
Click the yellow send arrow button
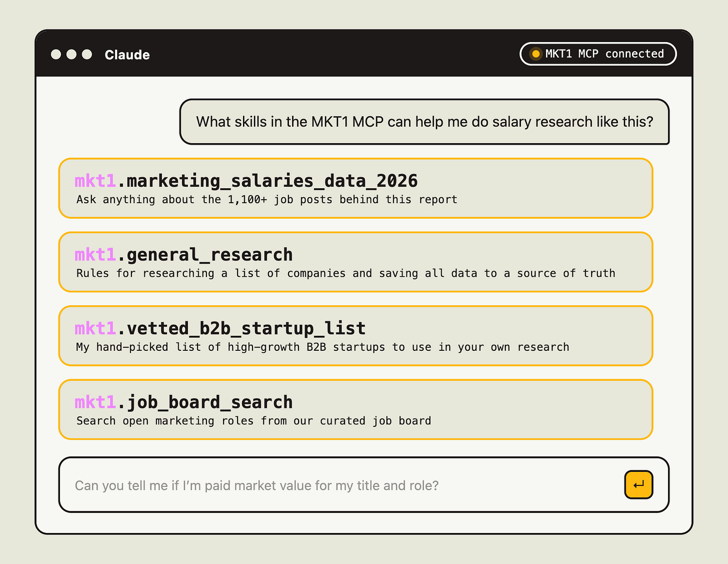[638, 484]
